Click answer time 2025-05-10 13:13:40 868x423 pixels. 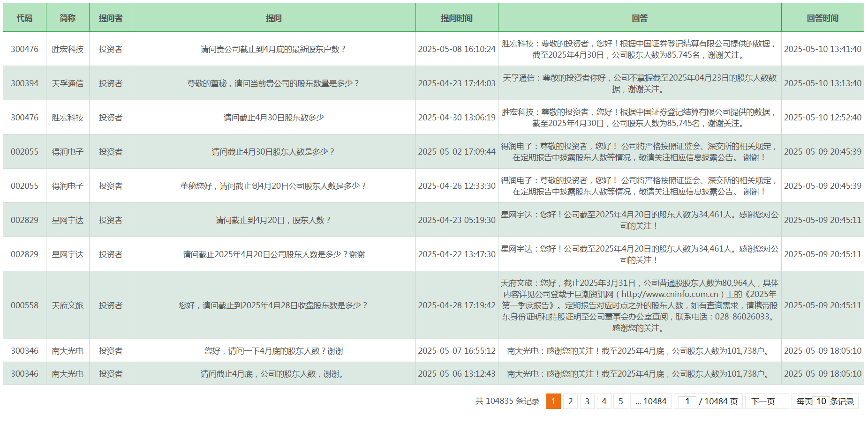[x=823, y=83]
